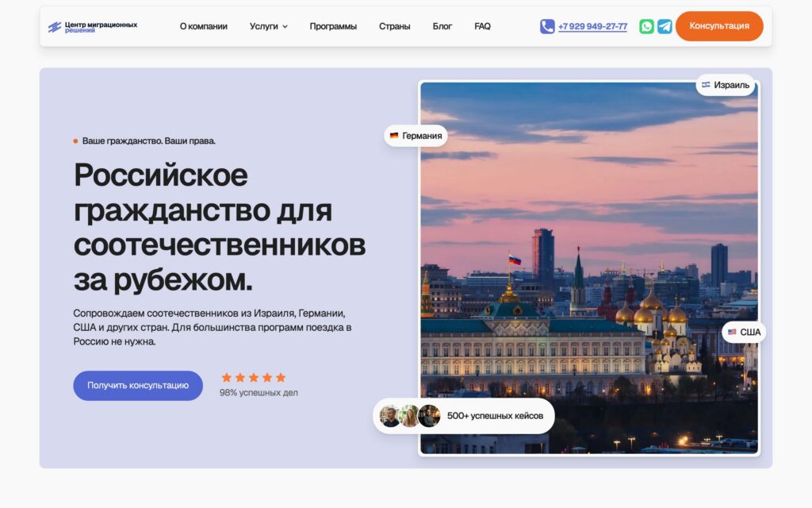Click the German flag icon
The image size is (812, 508).
click(394, 136)
